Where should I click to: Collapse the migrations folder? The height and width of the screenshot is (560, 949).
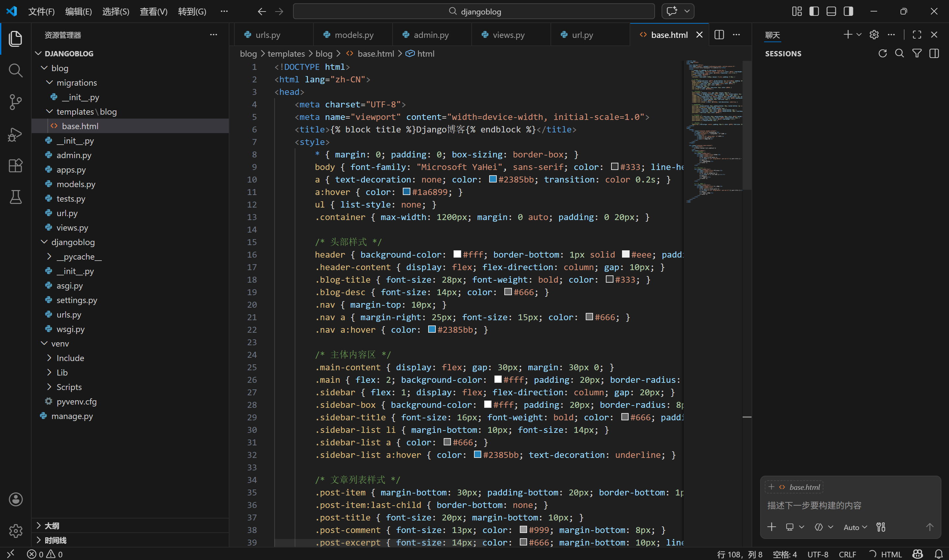(76, 83)
